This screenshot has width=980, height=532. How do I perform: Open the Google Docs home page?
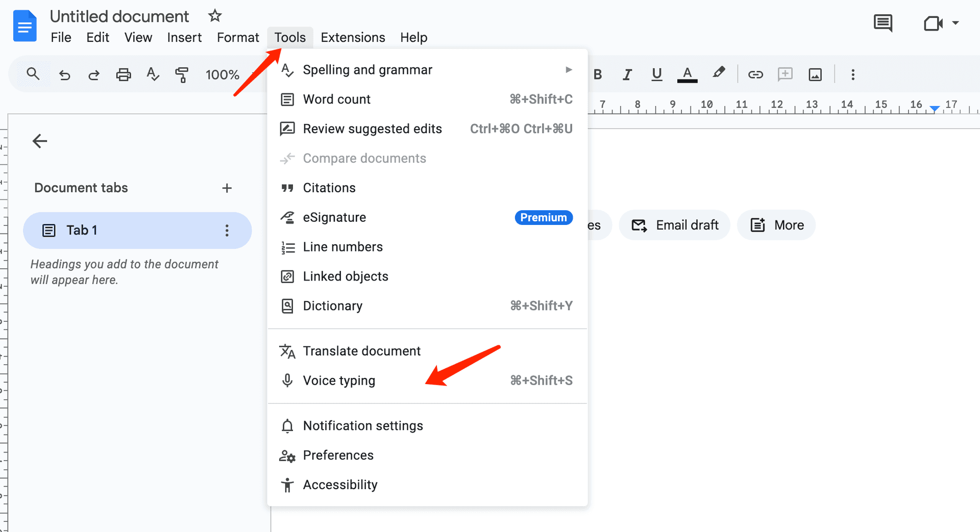pos(24,26)
